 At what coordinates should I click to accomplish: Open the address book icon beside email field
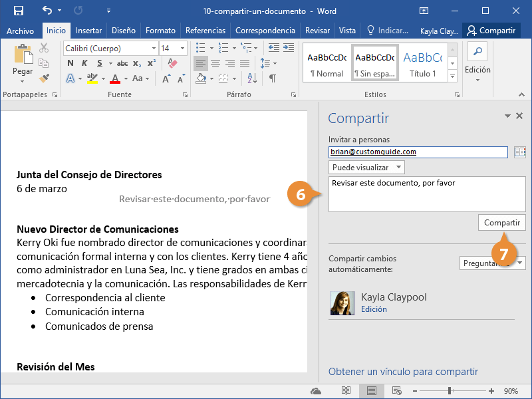(x=519, y=152)
